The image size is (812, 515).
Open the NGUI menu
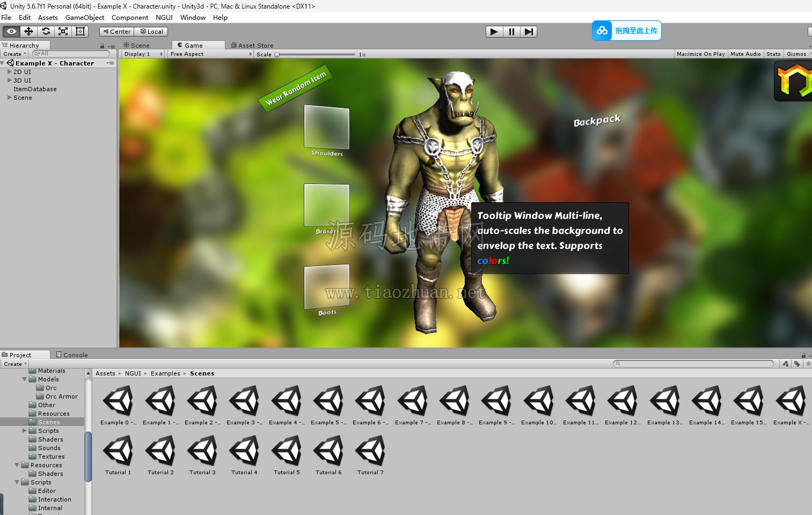(x=164, y=17)
